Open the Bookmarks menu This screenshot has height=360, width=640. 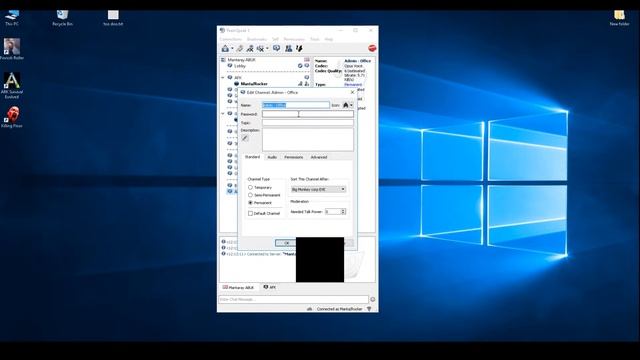click(257, 39)
